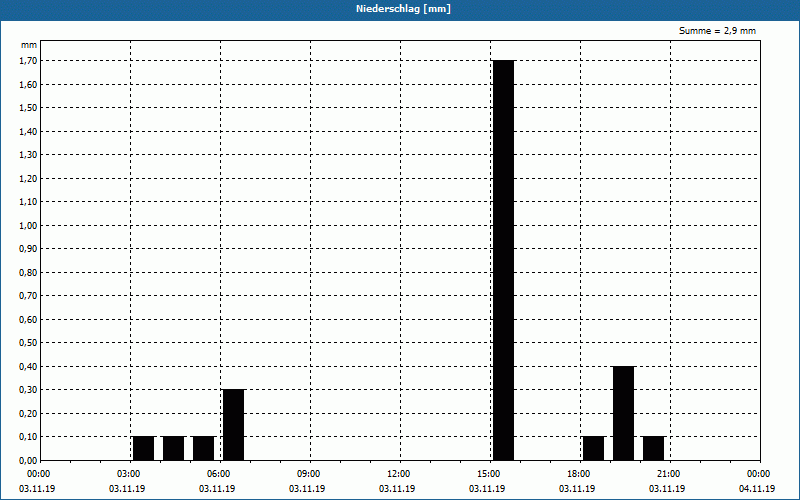Select the 0,50 y-axis value
Viewport: 800px width, 500px height.
point(28,342)
